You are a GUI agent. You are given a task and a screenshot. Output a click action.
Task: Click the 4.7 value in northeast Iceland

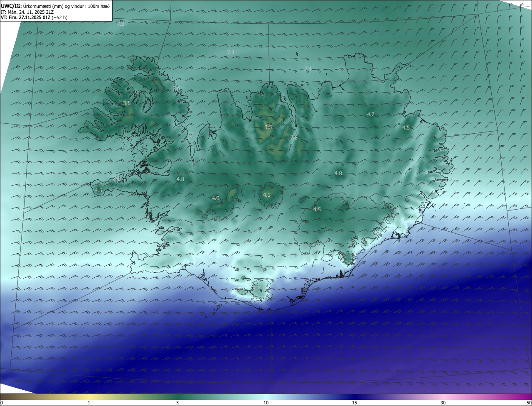point(371,114)
